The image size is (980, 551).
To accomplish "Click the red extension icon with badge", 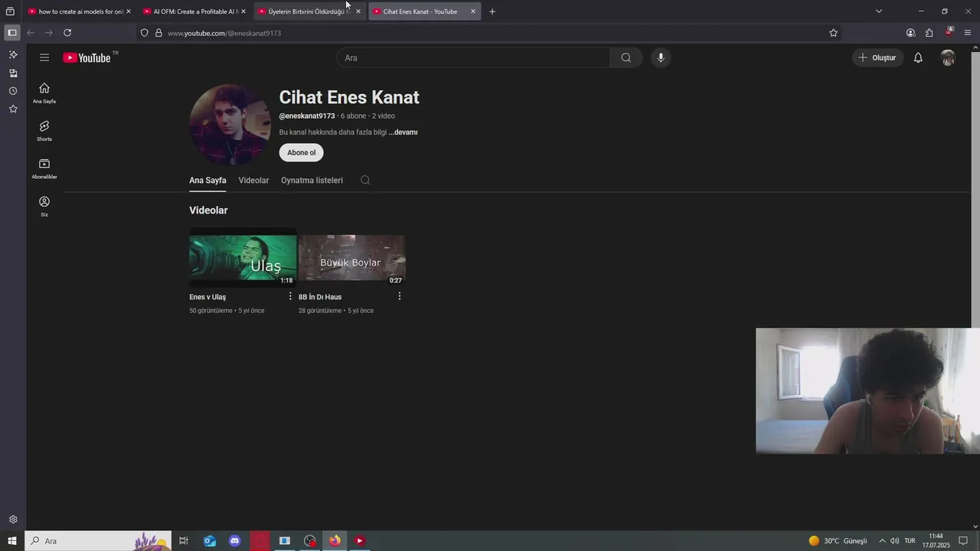I will pos(949,33).
